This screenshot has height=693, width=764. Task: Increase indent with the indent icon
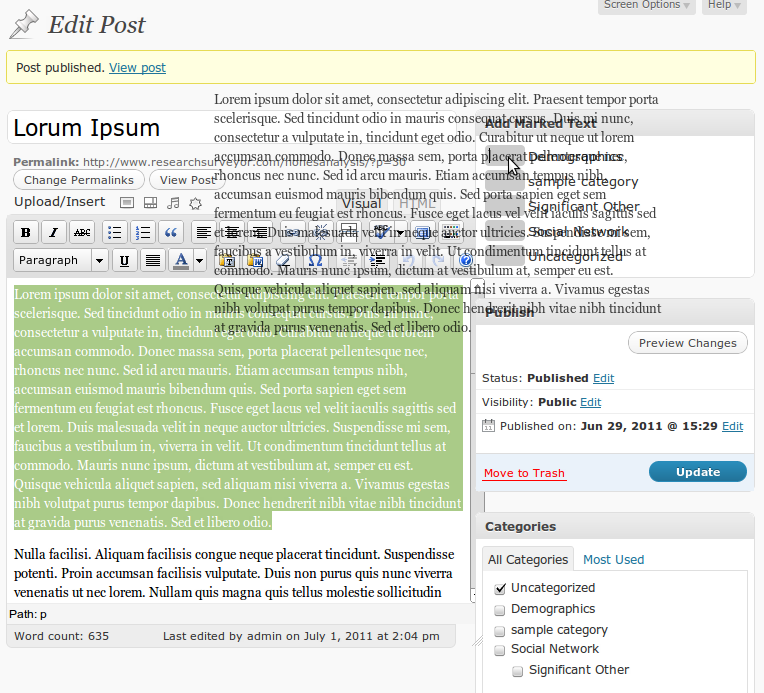click(x=378, y=261)
